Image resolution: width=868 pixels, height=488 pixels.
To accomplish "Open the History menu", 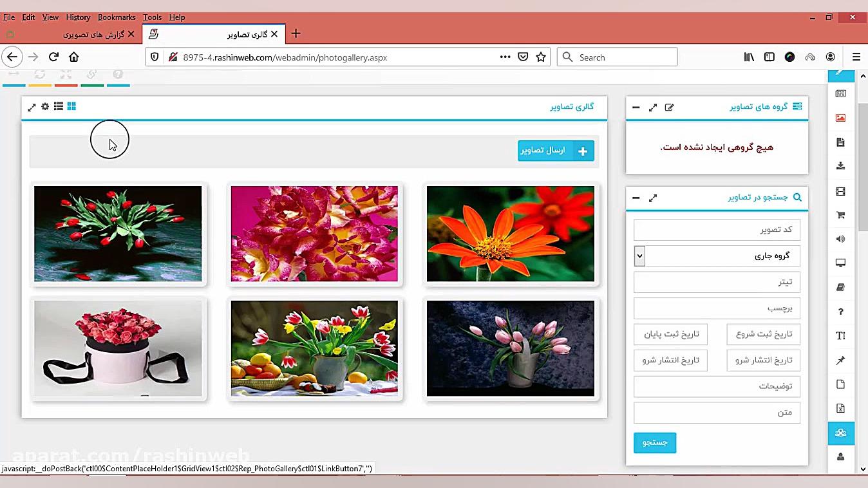I will click(78, 17).
